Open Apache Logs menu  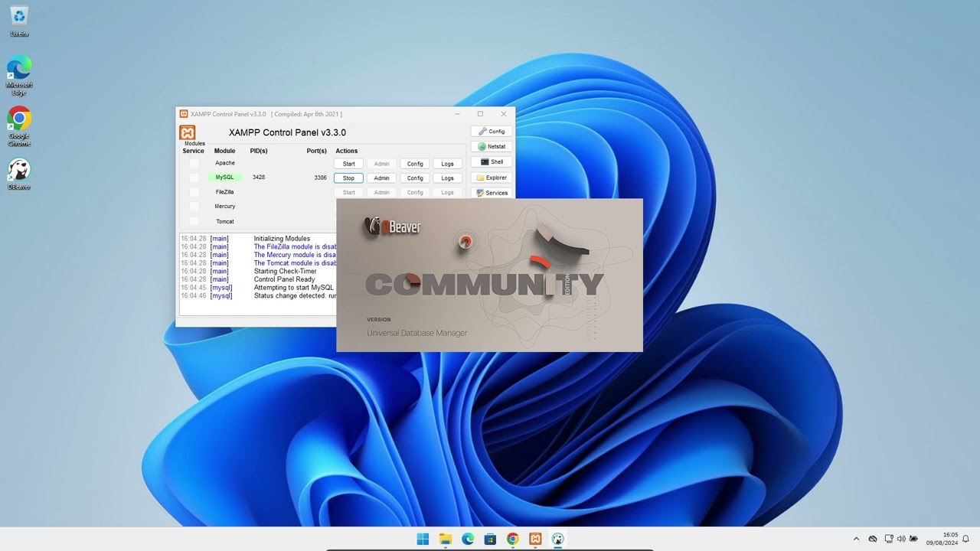click(447, 164)
